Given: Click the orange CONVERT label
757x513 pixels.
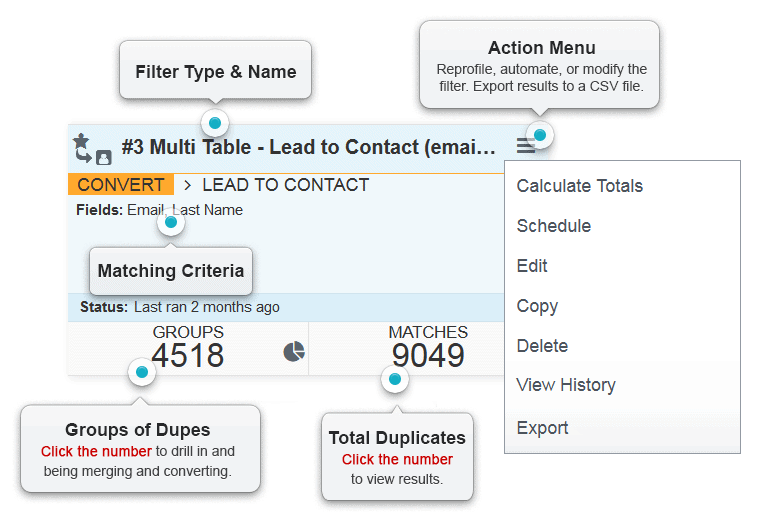Looking at the screenshot, I should (x=121, y=184).
